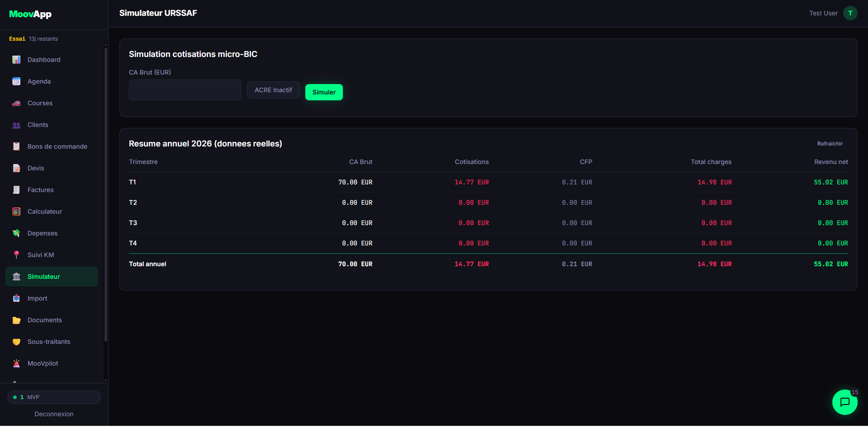
Task: Click the Suivi KM pin icon
Action: pos(16,255)
